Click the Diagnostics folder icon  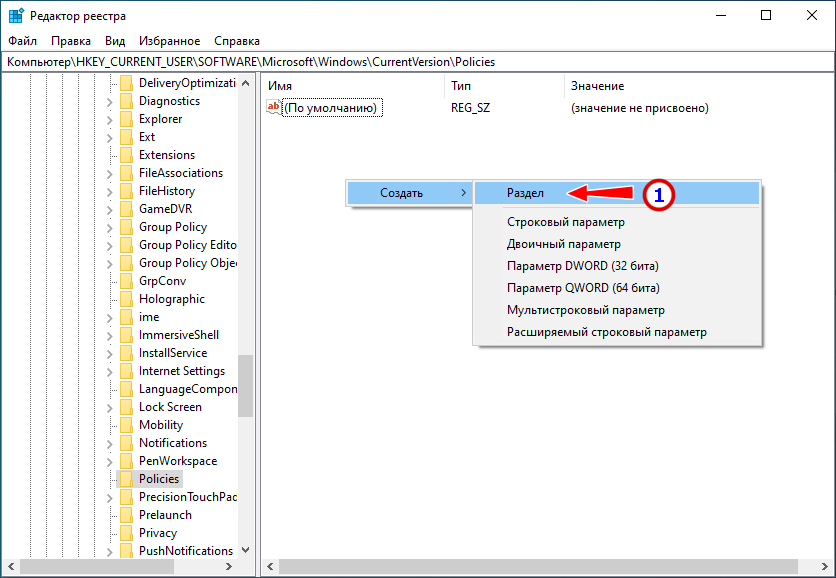126,101
